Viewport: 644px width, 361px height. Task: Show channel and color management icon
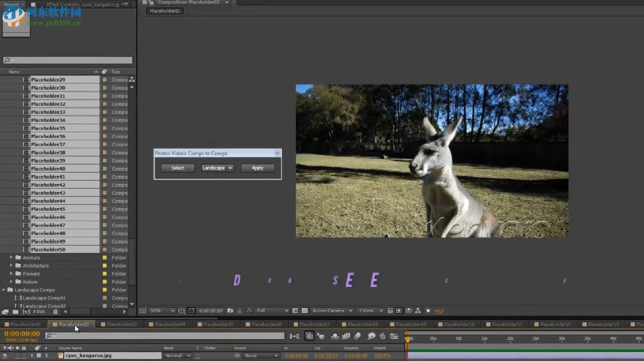[x=249, y=311]
